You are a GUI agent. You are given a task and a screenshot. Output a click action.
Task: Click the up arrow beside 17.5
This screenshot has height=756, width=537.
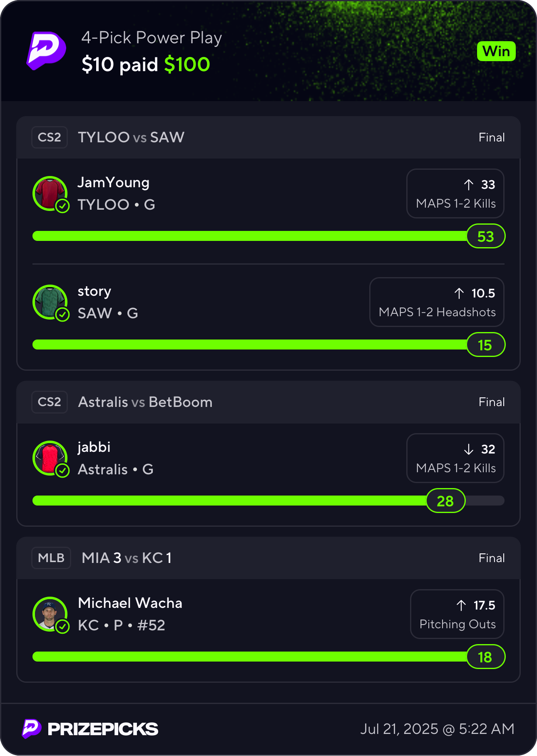pos(461,605)
